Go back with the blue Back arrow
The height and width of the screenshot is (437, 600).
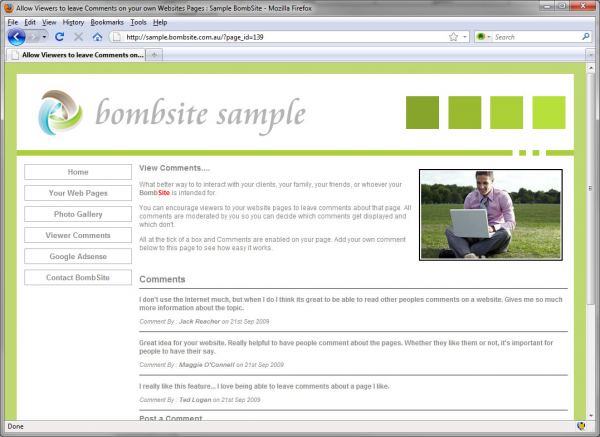click(x=16, y=37)
